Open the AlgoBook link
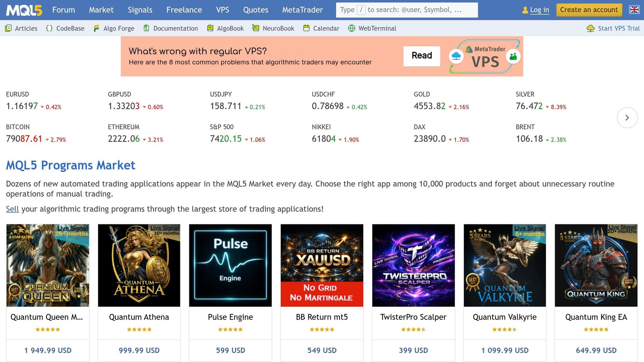644x362 pixels. [x=230, y=28]
